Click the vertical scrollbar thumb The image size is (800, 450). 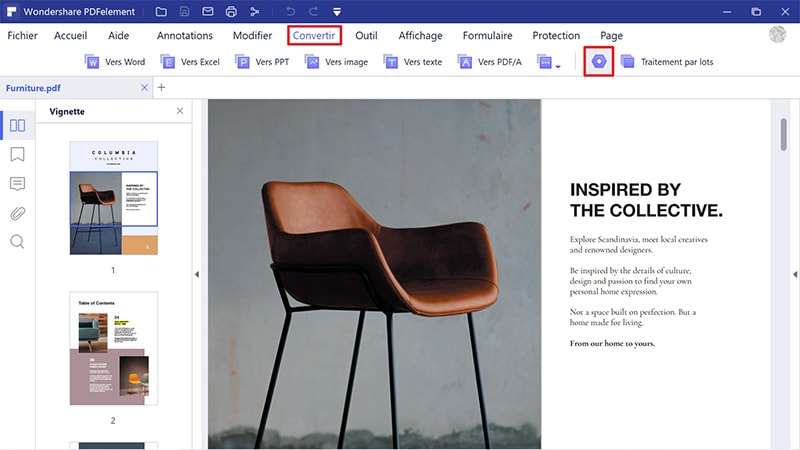point(783,134)
